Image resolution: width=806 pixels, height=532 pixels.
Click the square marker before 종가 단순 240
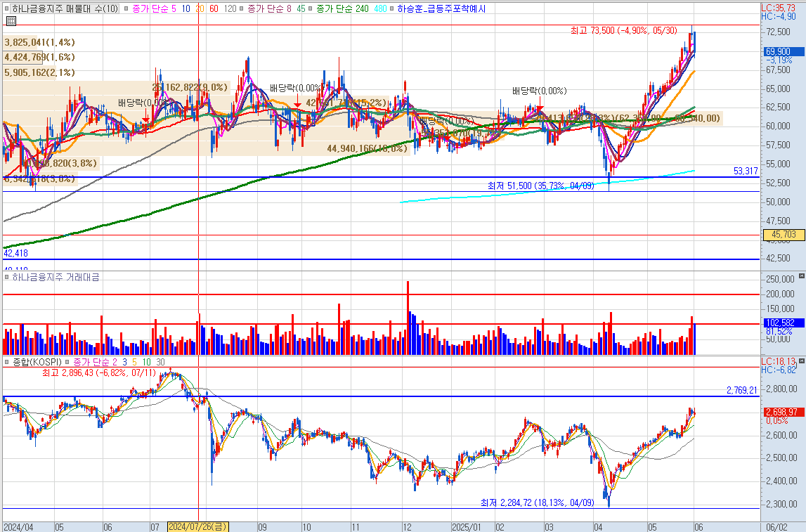tap(311, 8)
